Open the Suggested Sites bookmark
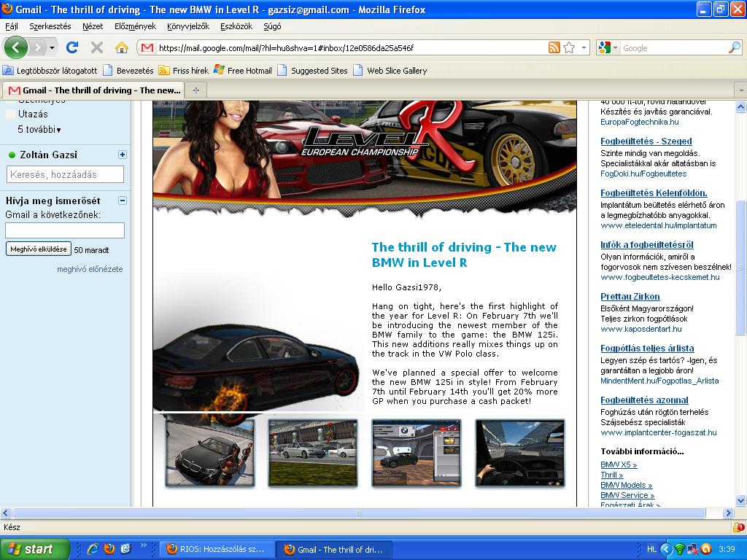 tap(312, 71)
